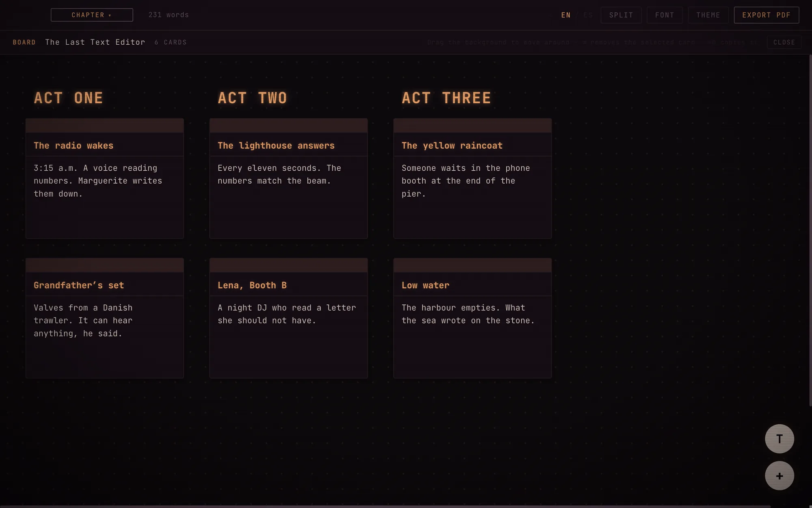Viewport: 812px width, 508px height.
Task: Select 'Grandfather's set' card title
Action: 79,285
